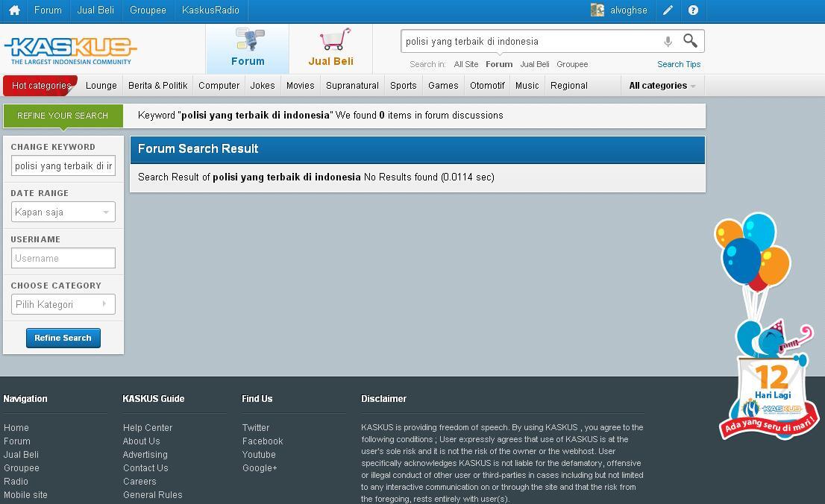Set search scope to Forum
The width and height of the screenshot is (825, 504).
(x=499, y=64)
